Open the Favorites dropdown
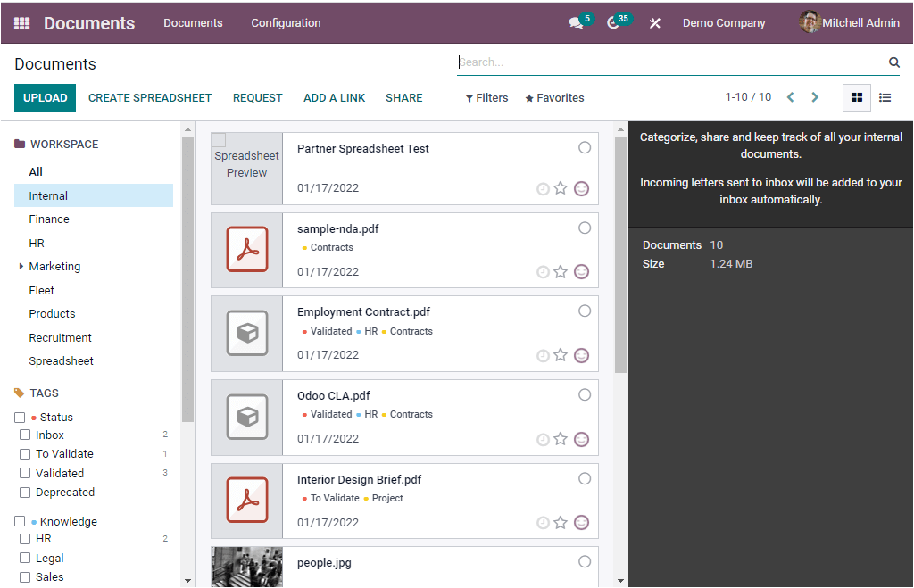The height and width of the screenshot is (588, 914). click(x=553, y=97)
